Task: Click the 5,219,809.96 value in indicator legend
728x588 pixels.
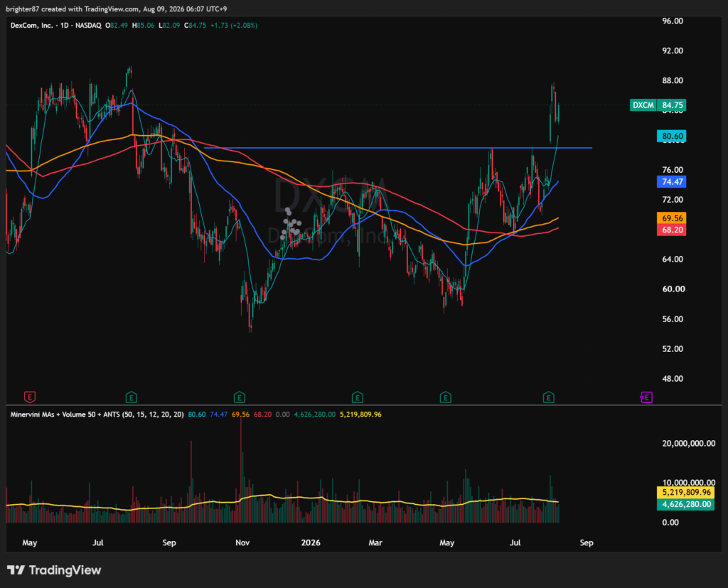Action: coord(360,415)
